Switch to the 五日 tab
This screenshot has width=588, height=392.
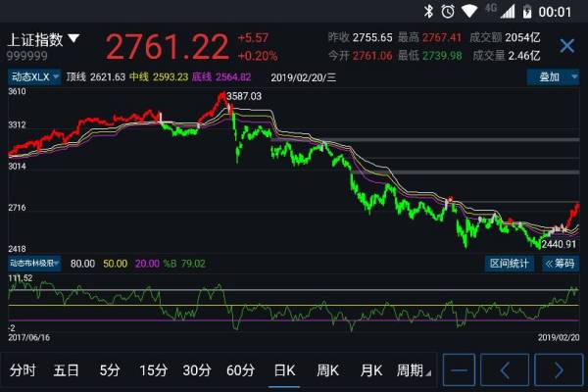click(x=66, y=370)
